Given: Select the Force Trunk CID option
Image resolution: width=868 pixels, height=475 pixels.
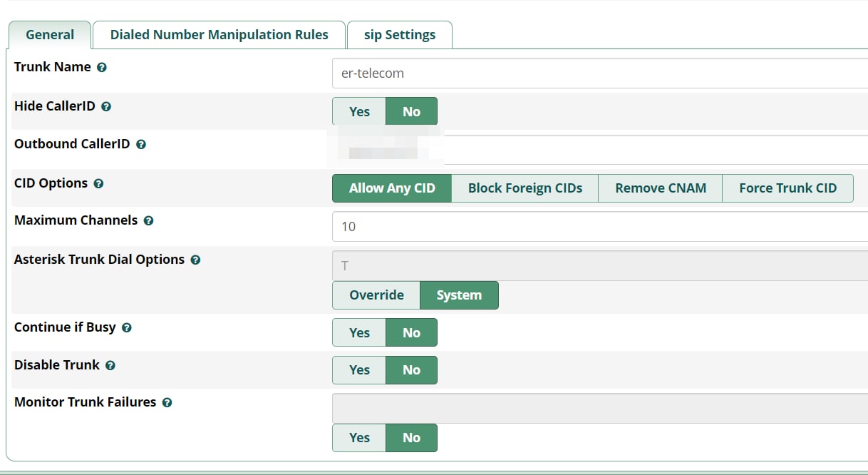Looking at the screenshot, I should click(x=787, y=188).
